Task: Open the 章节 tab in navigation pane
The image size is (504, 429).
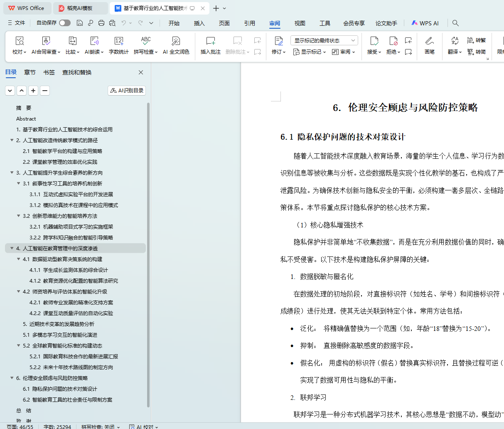Action: pyautogui.click(x=30, y=72)
